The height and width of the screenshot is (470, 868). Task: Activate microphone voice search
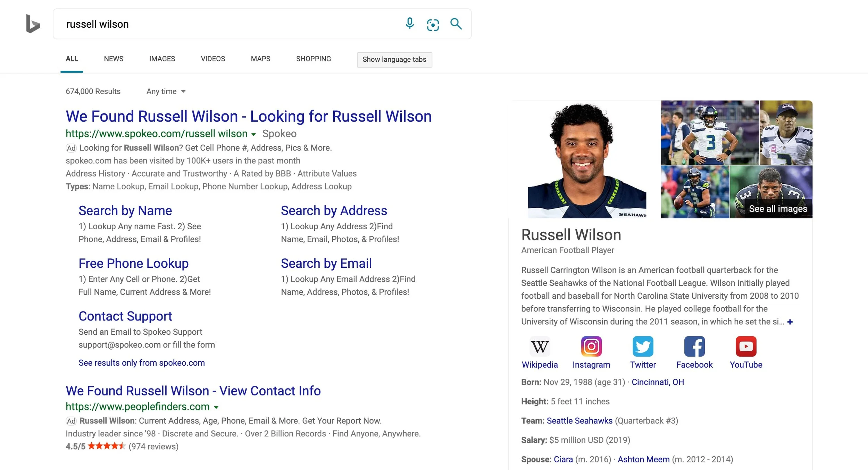pos(410,24)
